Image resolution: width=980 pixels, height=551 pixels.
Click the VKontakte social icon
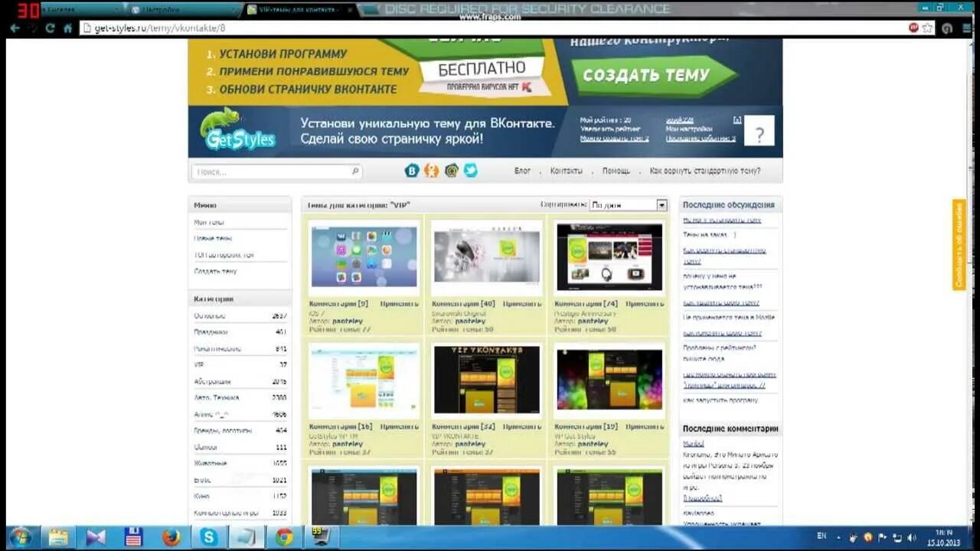(412, 171)
